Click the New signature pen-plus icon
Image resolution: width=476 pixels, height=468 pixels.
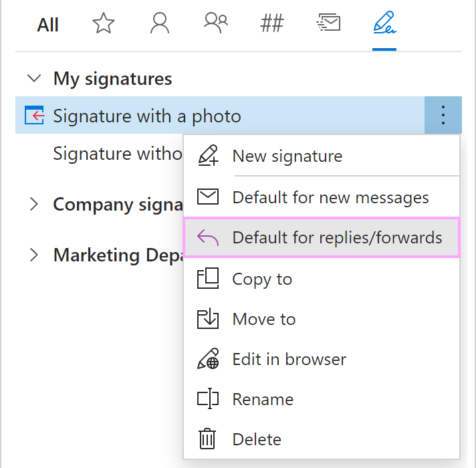click(208, 155)
